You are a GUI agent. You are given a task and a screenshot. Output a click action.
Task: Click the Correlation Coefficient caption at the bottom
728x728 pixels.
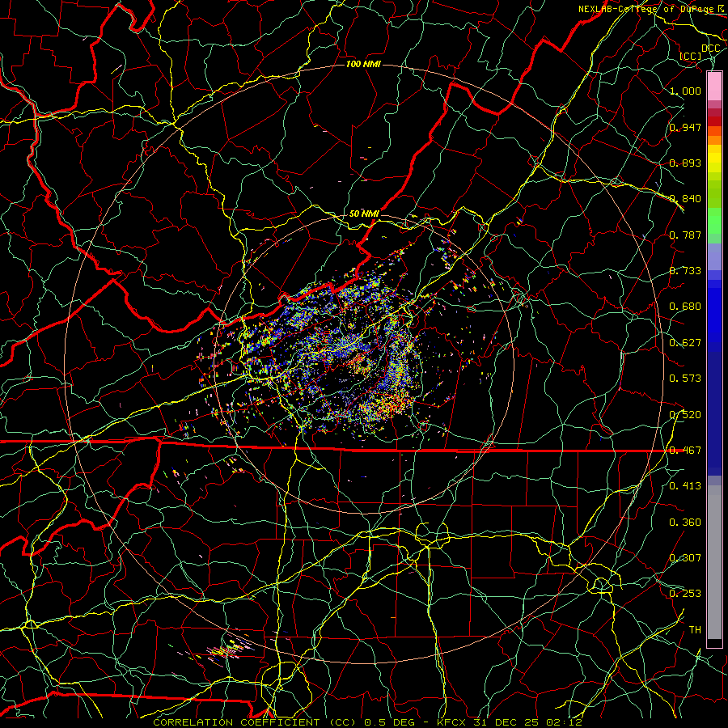tap(368, 722)
